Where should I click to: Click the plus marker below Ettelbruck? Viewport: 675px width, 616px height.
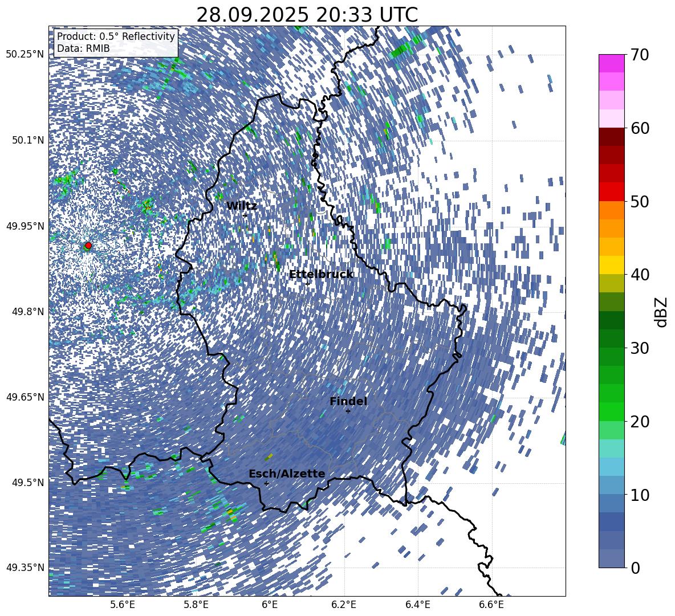(x=307, y=284)
